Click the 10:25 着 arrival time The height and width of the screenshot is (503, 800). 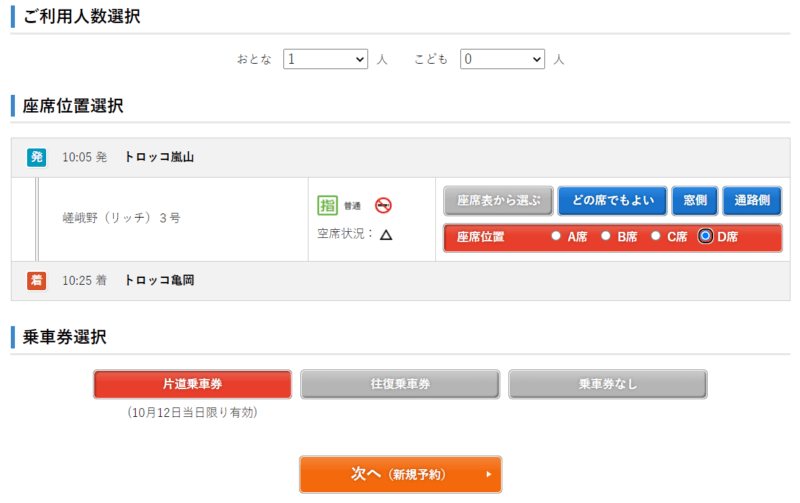(85, 280)
